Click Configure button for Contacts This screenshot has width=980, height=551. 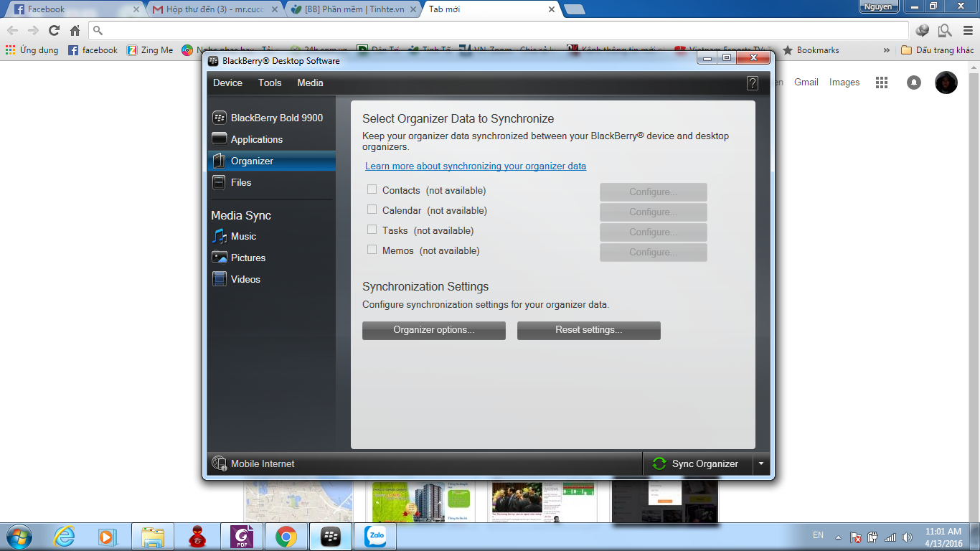(x=654, y=192)
